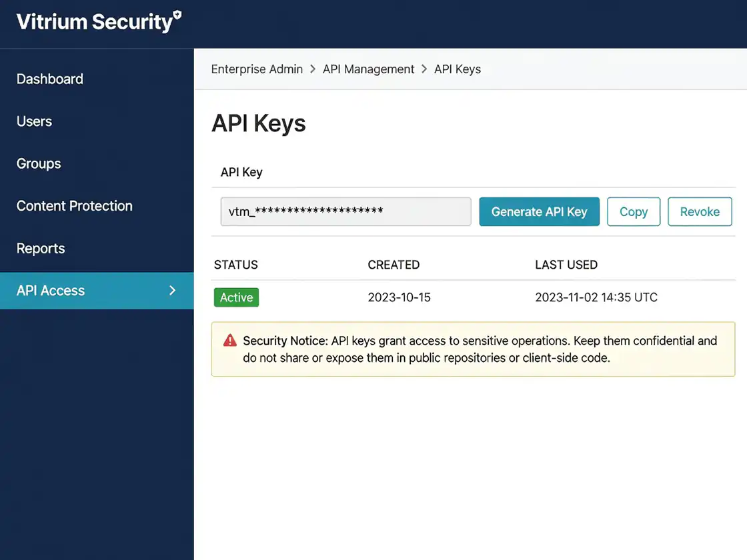747x560 pixels.
Task: Go to Groups in the sidebar
Action: (39, 164)
